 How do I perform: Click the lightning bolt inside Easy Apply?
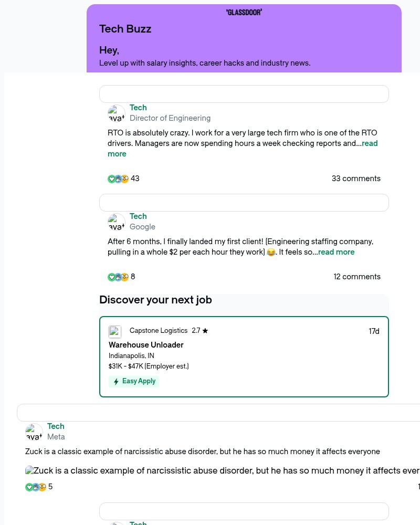click(x=116, y=381)
